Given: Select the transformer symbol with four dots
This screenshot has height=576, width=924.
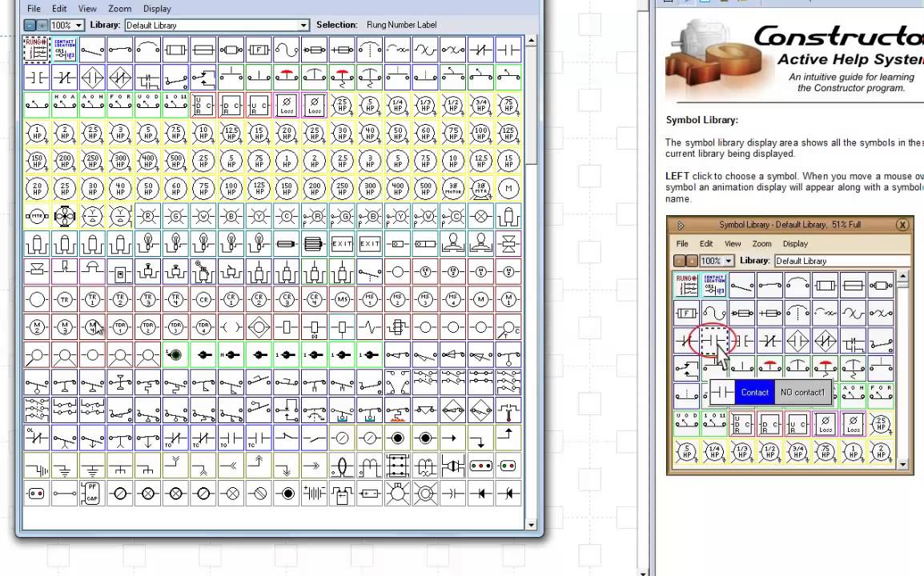Looking at the screenshot, I should [397, 465].
